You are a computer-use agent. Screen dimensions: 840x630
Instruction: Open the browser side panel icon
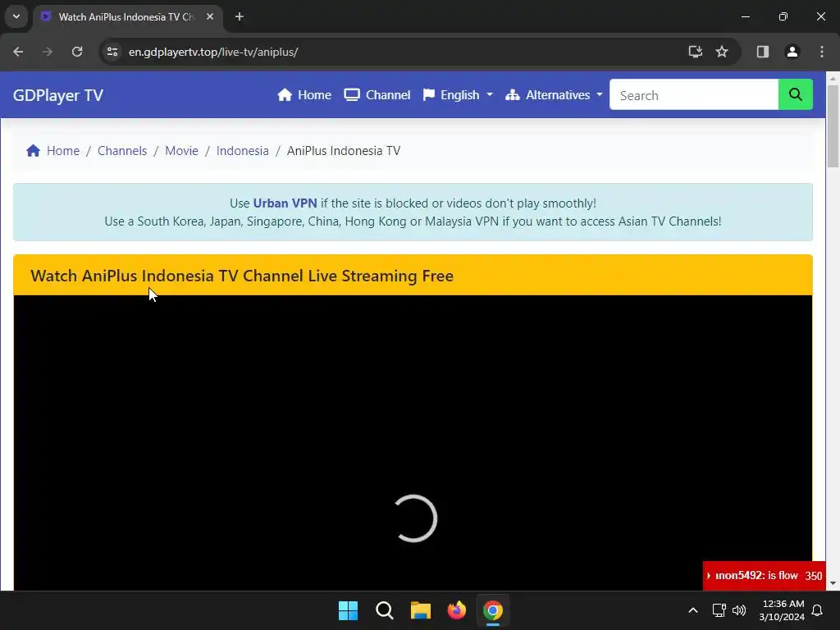pyautogui.click(x=763, y=52)
